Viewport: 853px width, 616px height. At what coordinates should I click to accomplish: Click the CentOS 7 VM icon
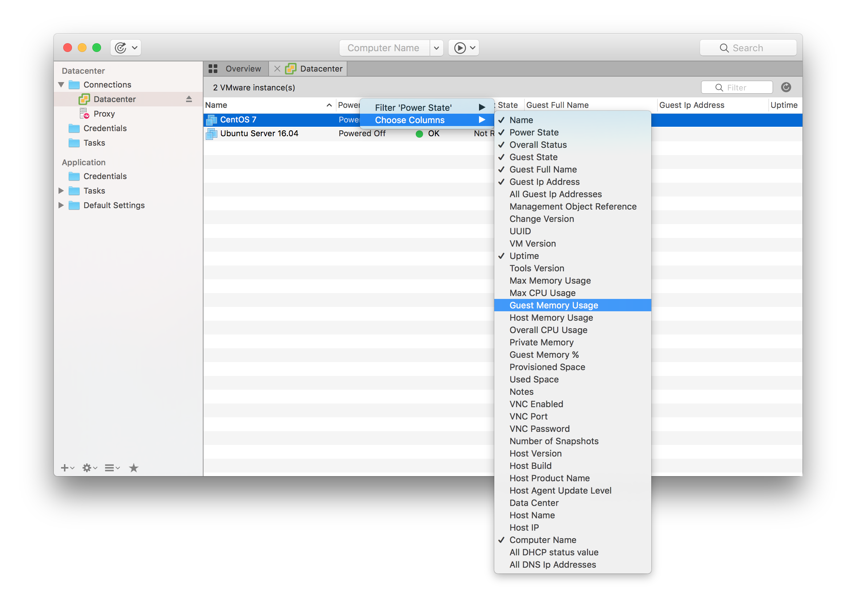click(x=212, y=120)
